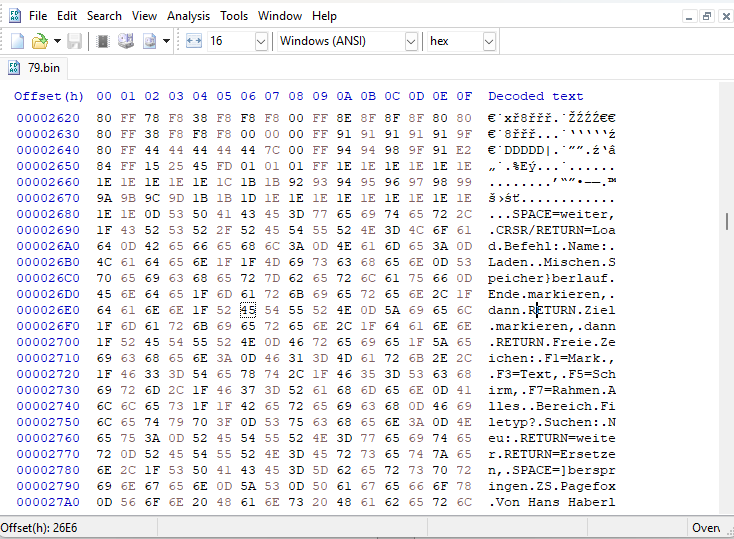Expand the arrow next to the disk image icon
The height and width of the screenshot is (539, 734).
[x=166, y=41]
